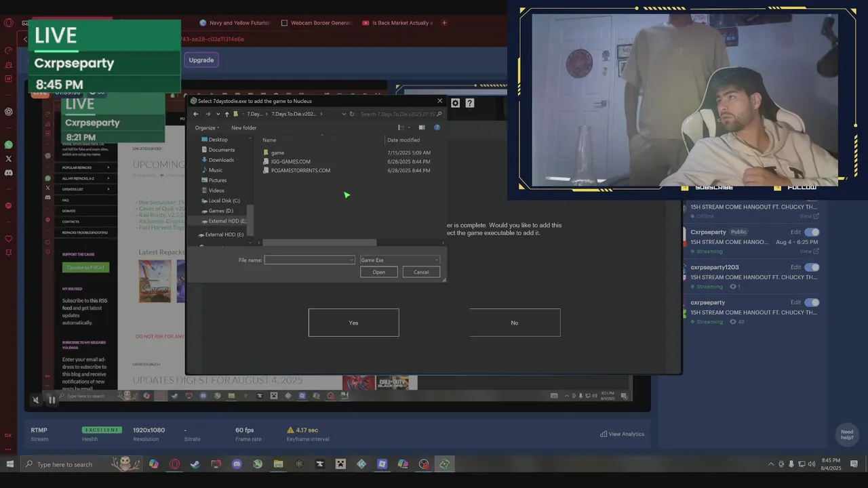Click New folder in file dialog
This screenshot has height=488, width=868.
tap(243, 127)
